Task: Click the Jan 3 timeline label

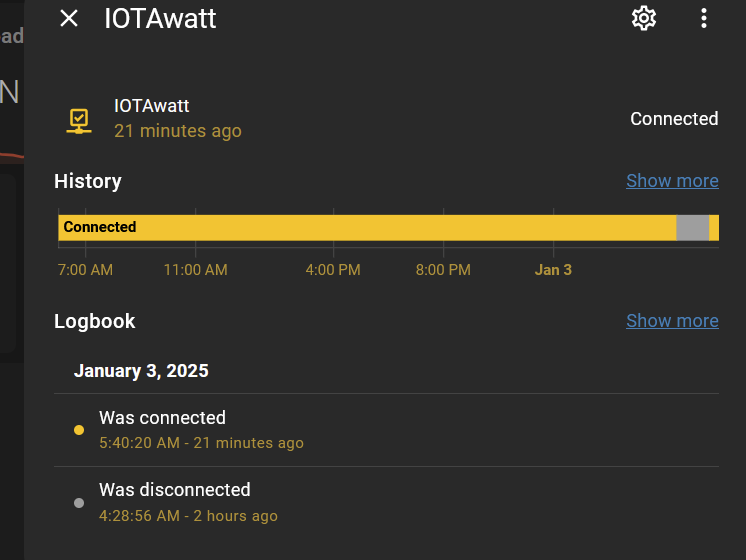Action: pyautogui.click(x=553, y=270)
